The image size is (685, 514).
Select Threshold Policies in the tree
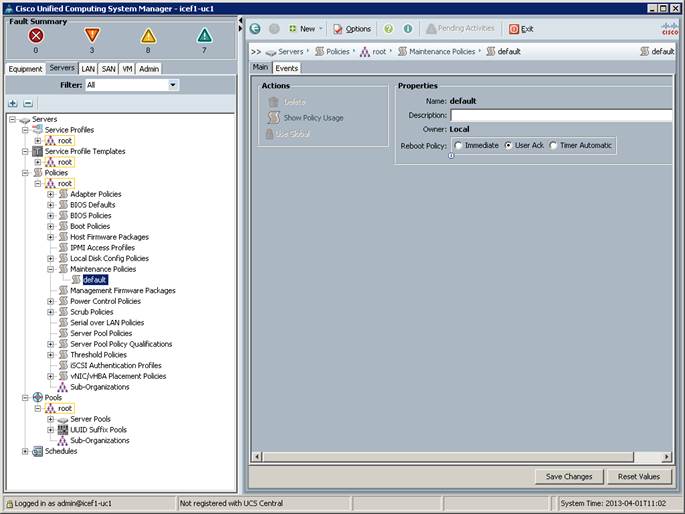(x=98, y=355)
